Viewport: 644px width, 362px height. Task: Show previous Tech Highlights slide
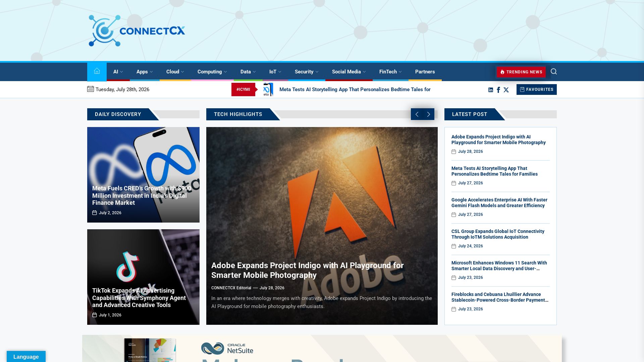click(417, 114)
